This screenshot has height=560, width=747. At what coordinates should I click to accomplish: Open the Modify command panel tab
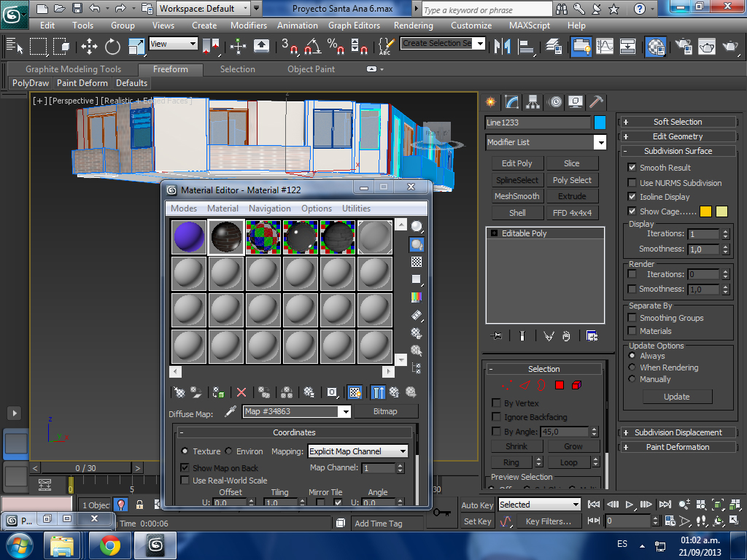(x=511, y=101)
